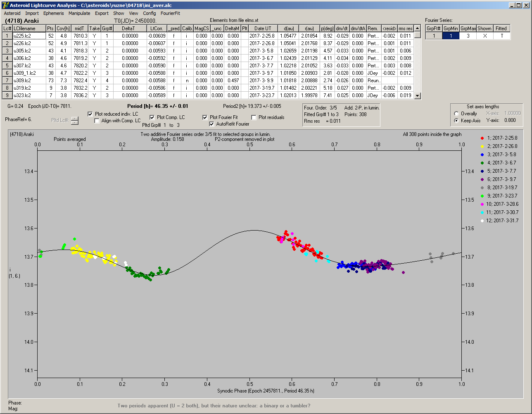This screenshot has width=532, height=414.
Task: Click the Four. Order 3/5 text
Action: 320,108
